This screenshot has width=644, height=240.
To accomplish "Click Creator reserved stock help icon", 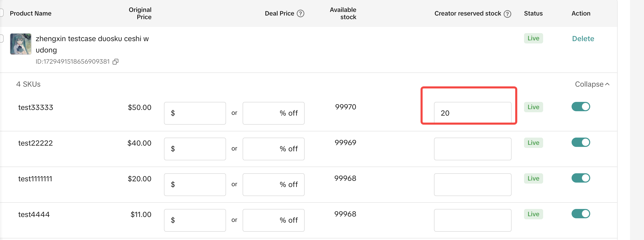I will (507, 14).
